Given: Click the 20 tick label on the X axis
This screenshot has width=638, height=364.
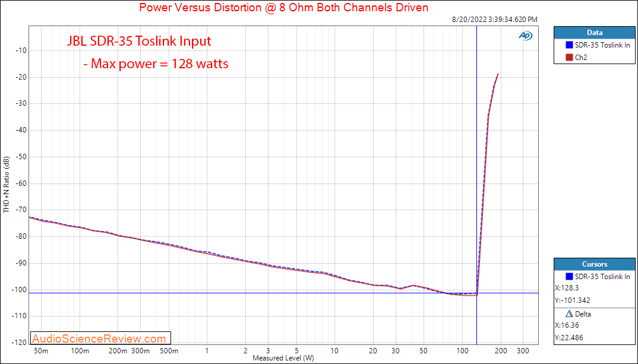Looking at the screenshot, I should (372, 351).
